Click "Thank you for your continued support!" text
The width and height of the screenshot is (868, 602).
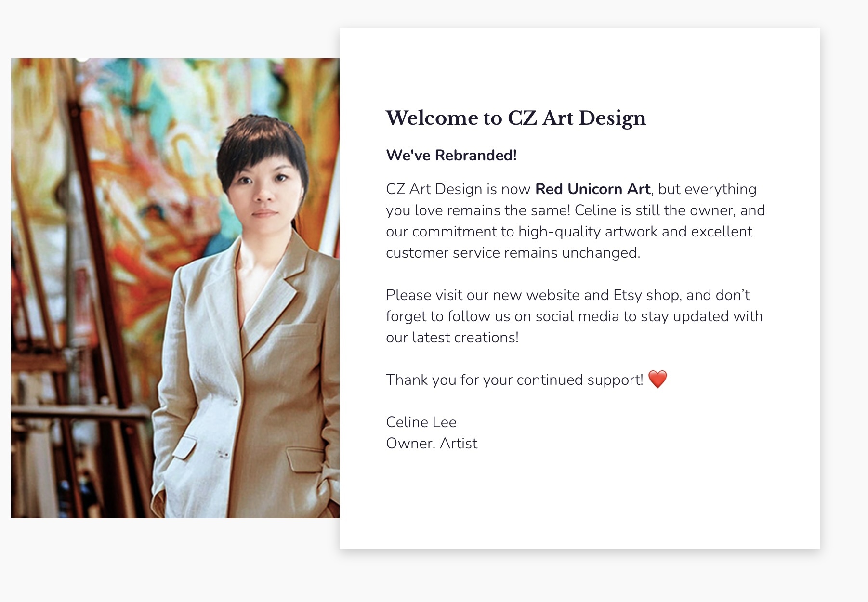(x=514, y=380)
